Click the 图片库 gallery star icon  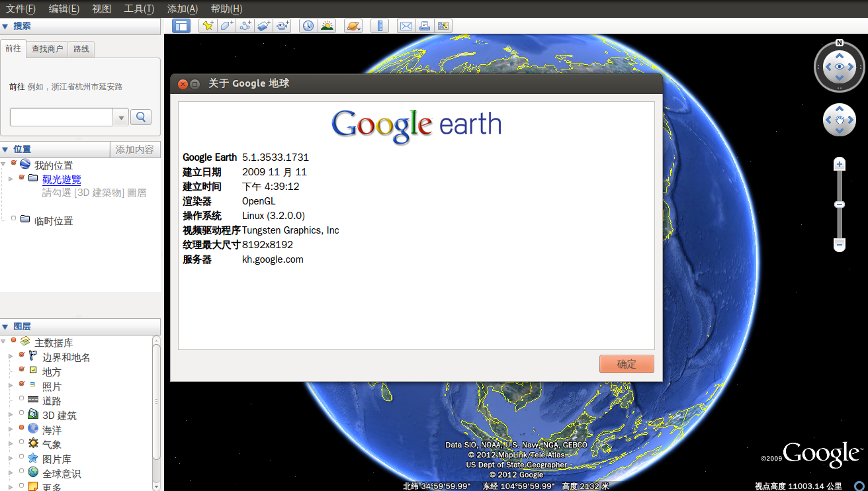point(33,458)
